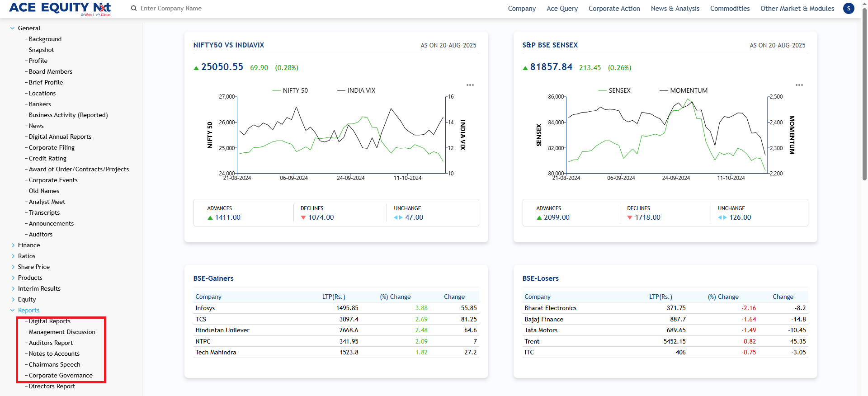Open the Management Discussion report

pyautogui.click(x=62, y=332)
